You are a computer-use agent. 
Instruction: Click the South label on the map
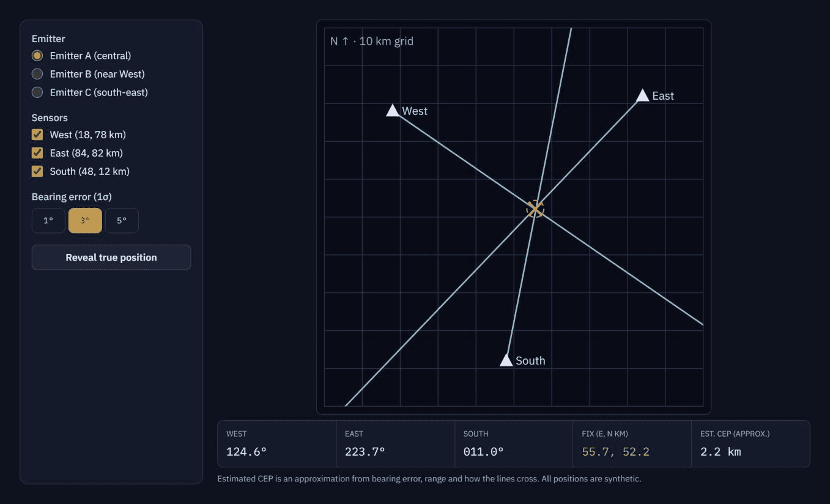click(x=530, y=361)
